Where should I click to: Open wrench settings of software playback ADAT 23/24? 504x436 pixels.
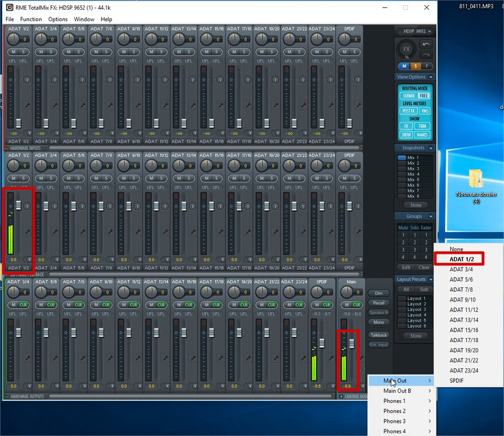(331, 232)
